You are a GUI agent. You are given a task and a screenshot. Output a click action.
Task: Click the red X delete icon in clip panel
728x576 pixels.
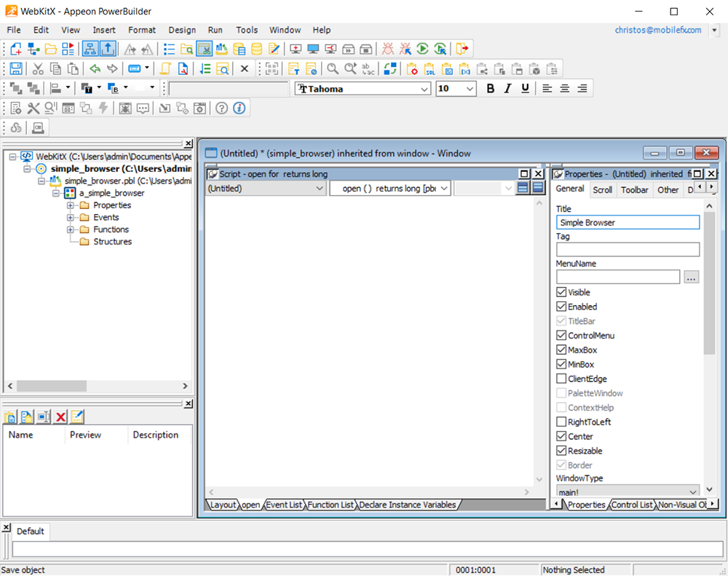click(60, 417)
